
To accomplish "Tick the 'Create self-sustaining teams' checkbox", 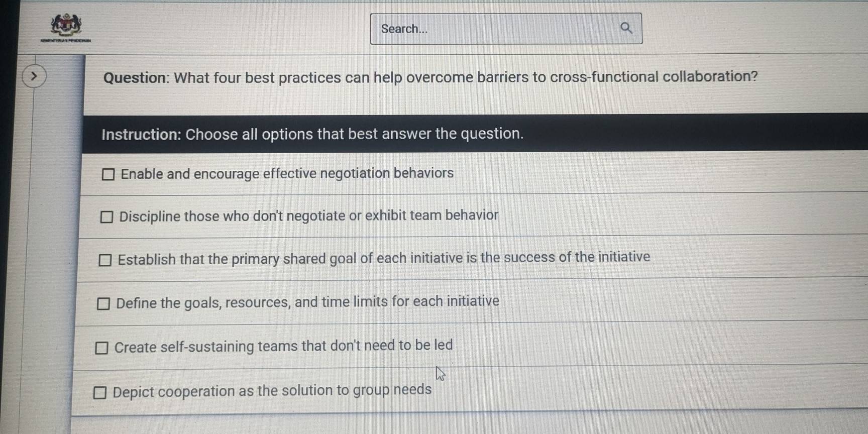I will (x=101, y=348).
